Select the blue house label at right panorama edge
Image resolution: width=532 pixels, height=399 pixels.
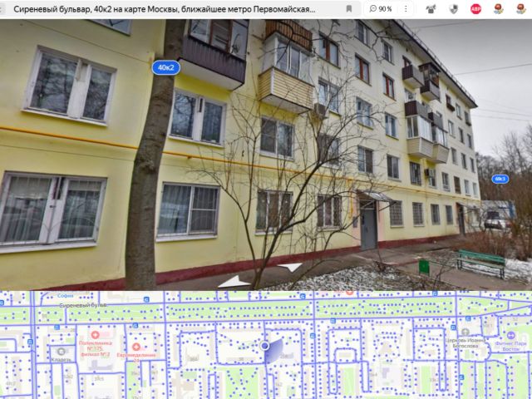tap(500, 179)
